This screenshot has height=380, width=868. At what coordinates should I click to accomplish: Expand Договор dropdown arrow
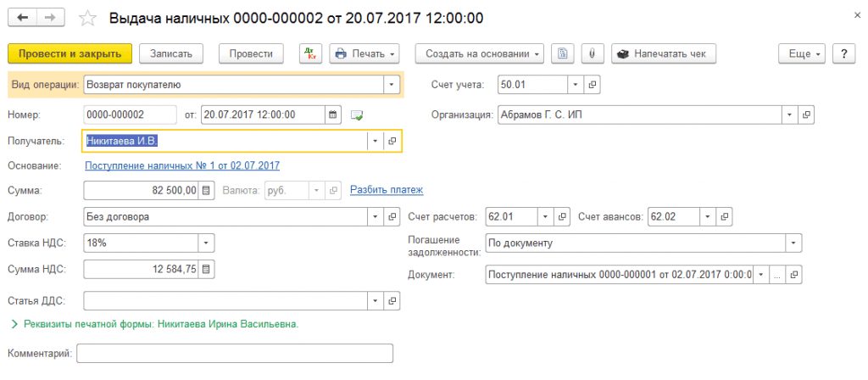(x=376, y=216)
